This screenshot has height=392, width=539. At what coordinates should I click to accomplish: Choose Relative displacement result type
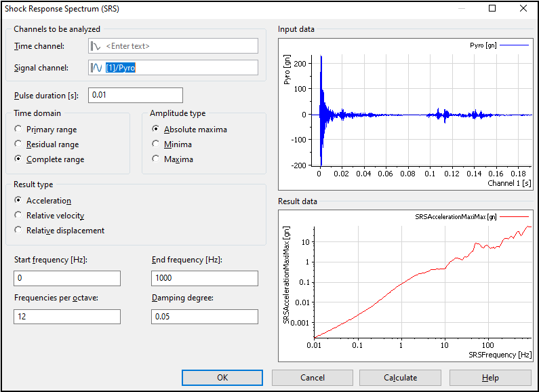(x=18, y=231)
